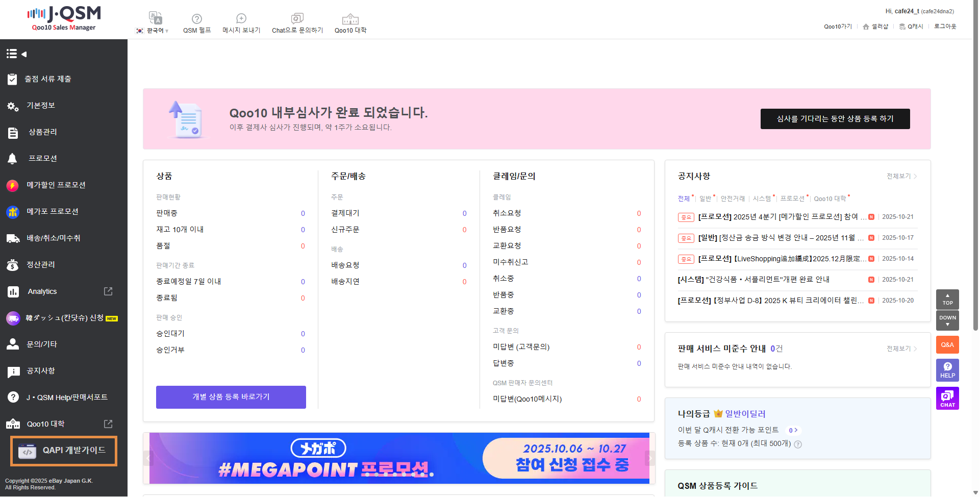Click the J·QSM Qoo10 Sales Manager logo
980x497 pixels.
[64, 19]
